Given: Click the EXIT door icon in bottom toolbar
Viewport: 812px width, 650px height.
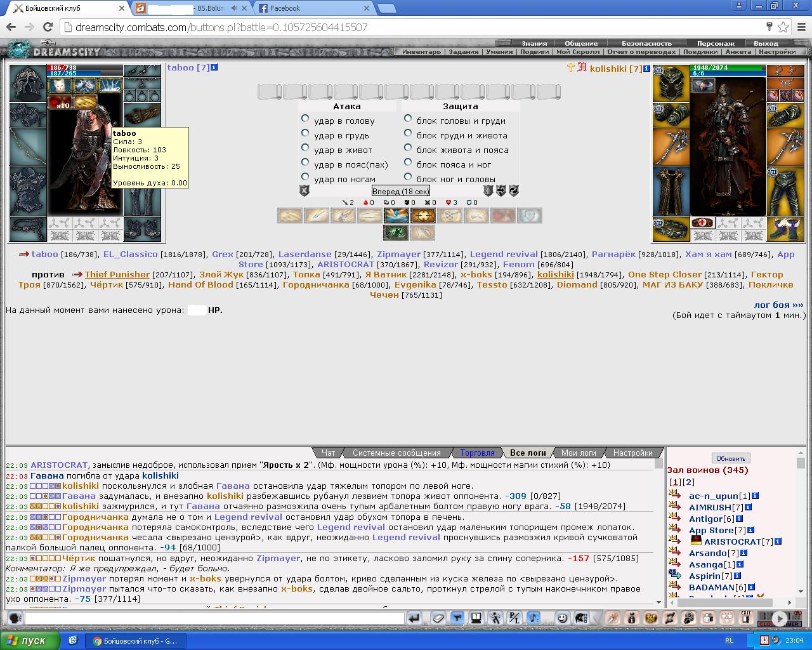Looking at the screenshot, I should (745, 618).
